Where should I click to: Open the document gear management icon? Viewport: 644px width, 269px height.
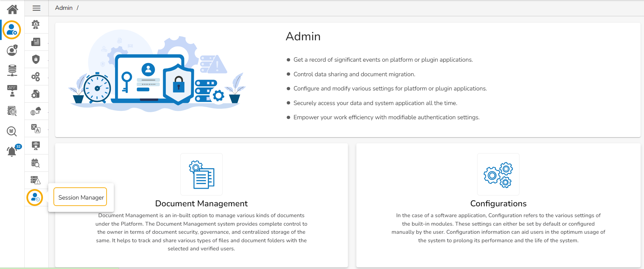coord(36,94)
